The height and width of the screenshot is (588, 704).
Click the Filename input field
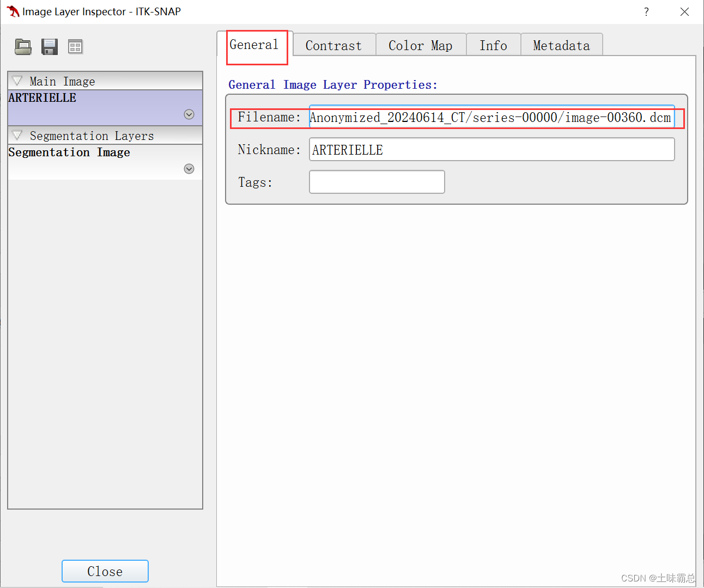coord(492,117)
